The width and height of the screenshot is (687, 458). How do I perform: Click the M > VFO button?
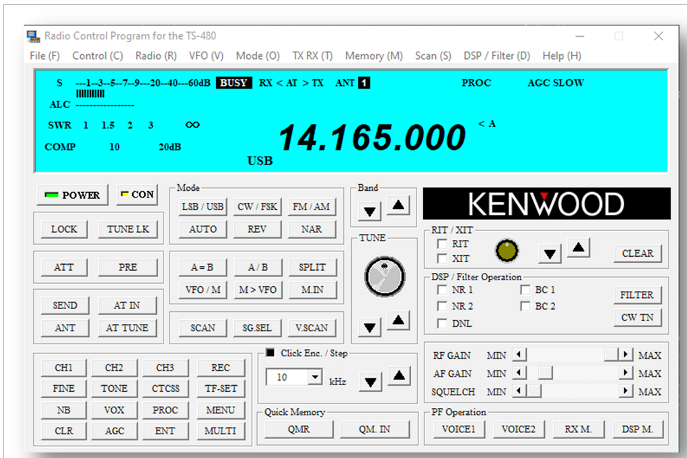click(258, 290)
